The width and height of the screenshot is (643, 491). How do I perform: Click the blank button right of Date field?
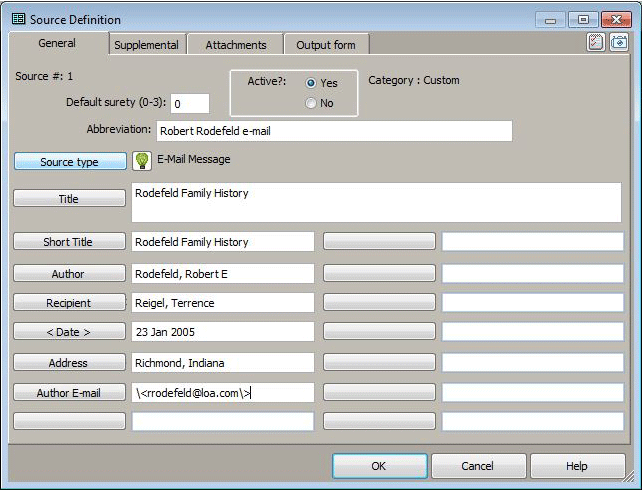pyautogui.click(x=379, y=331)
